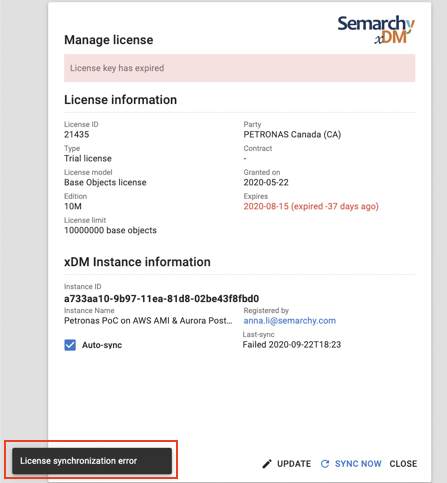447x483 pixels.
Task: Uncheck the Auto-sync checkbox
Action: click(70, 345)
